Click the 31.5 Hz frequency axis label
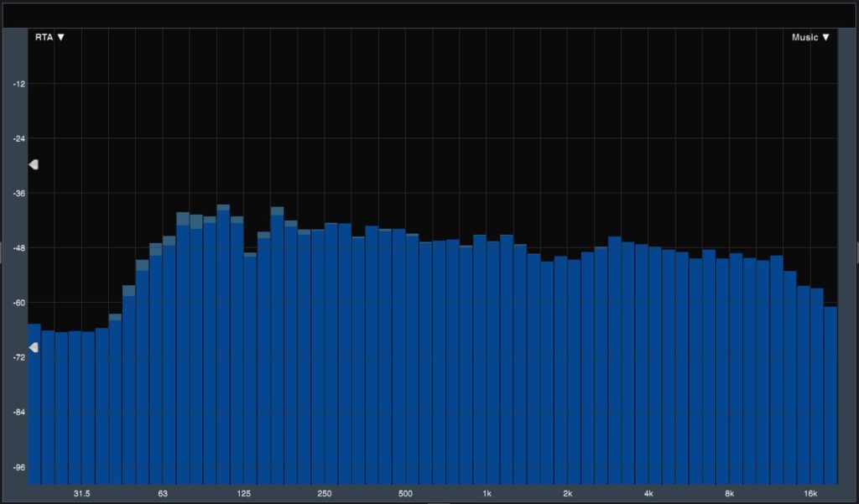The width and height of the screenshot is (859, 504). 81,493
